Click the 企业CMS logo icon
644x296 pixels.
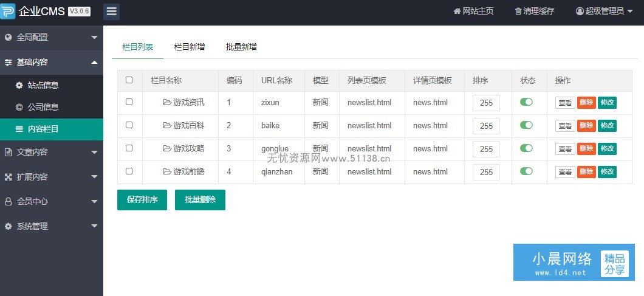point(7,11)
